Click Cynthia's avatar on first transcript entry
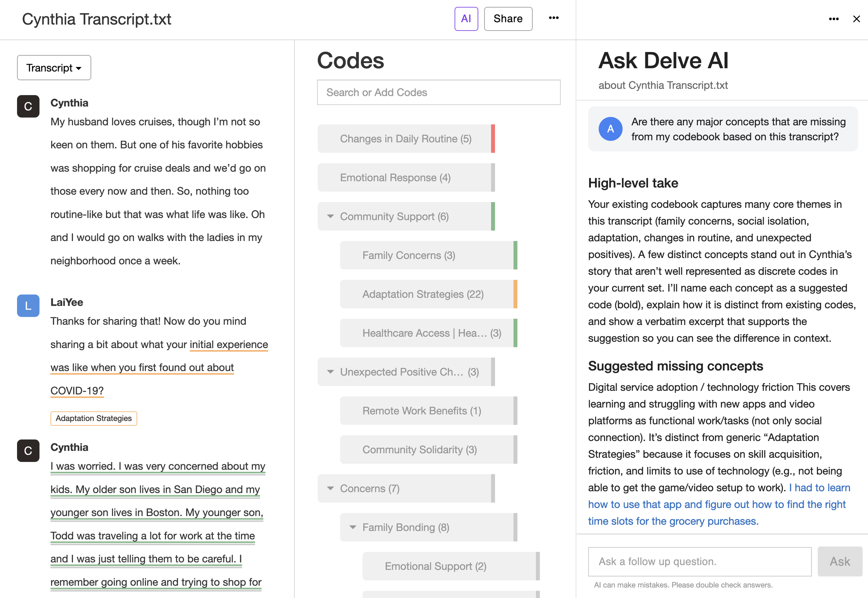The height and width of the screenshot is (598, 868). coord(28,106)
